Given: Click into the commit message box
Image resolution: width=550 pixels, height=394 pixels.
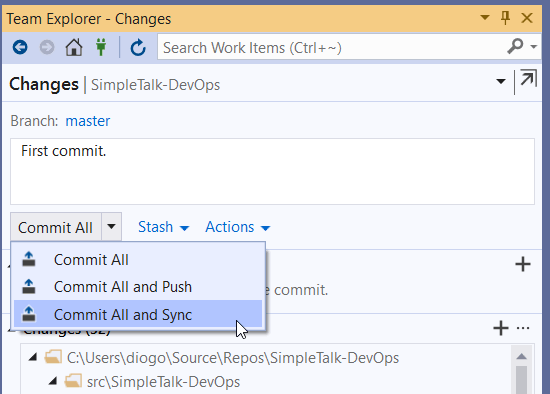Looking at the screenshot, I should coord(272,171).
